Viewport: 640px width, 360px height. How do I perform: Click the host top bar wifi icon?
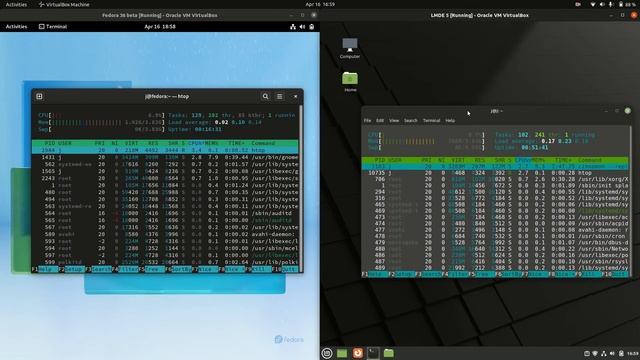point(593,4)
